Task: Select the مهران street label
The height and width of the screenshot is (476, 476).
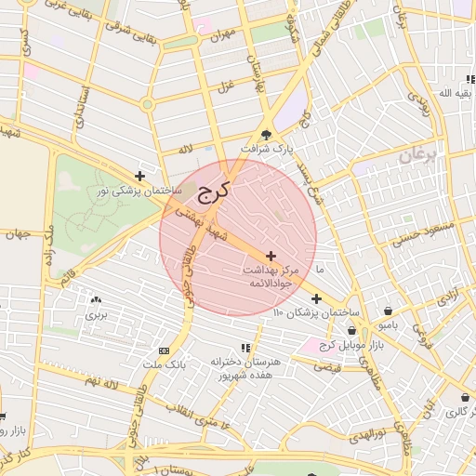Action: pos(223,35)
